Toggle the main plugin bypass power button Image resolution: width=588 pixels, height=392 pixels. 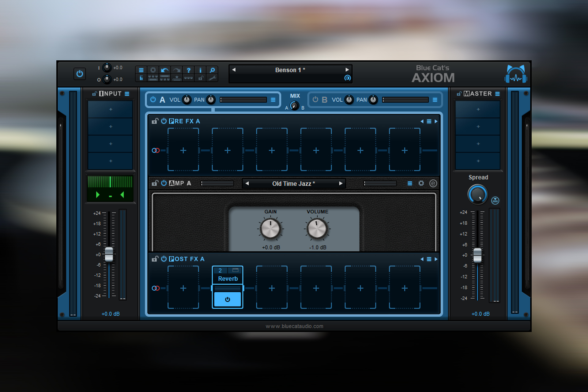(x=80, y=74)
